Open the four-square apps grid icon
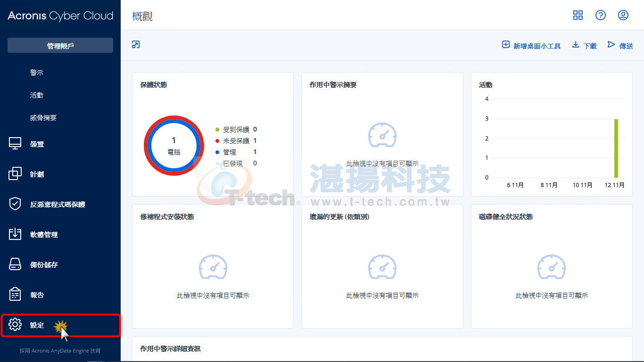 coord(578,15)
